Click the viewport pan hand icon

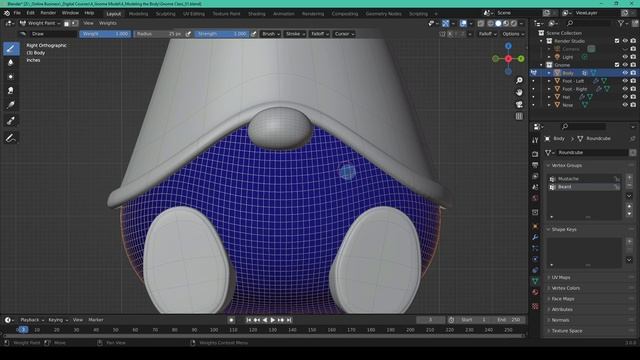[519, 93]
